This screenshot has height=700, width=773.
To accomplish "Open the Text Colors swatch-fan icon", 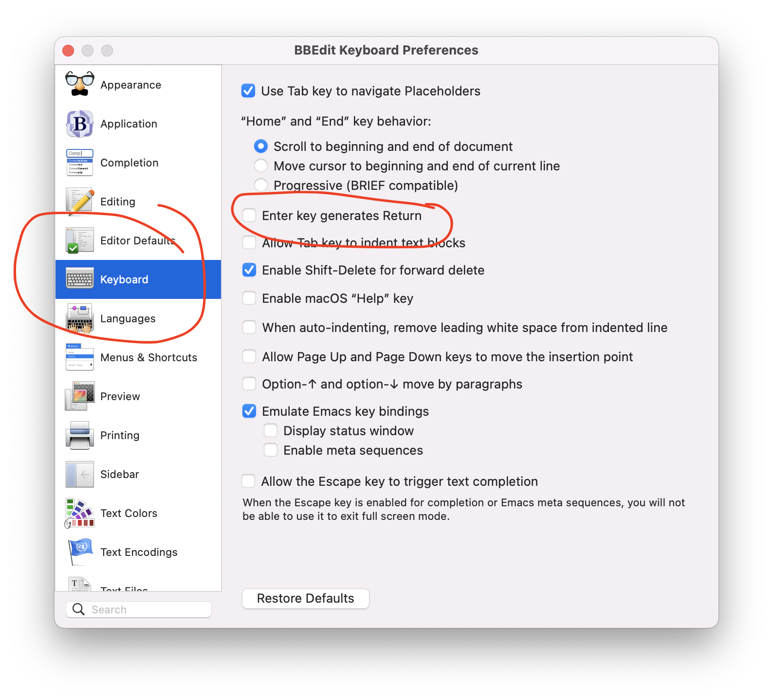I will [79, 513].
